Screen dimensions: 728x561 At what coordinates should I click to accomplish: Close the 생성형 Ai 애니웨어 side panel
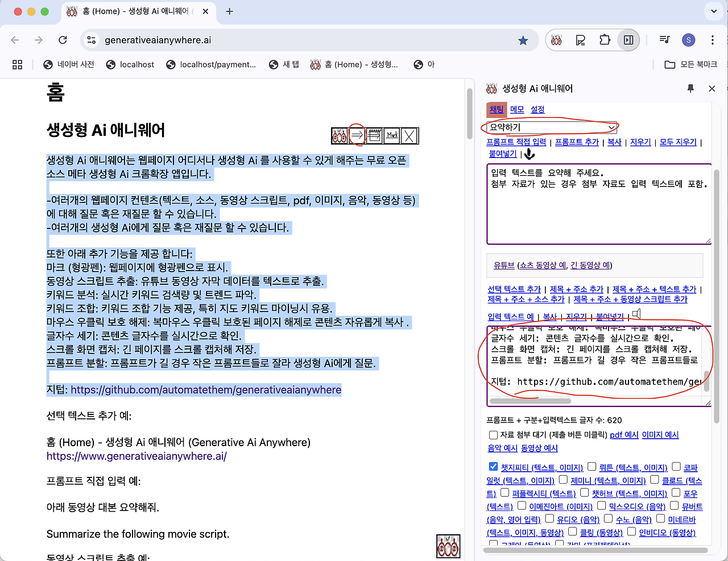pos(712,89)
